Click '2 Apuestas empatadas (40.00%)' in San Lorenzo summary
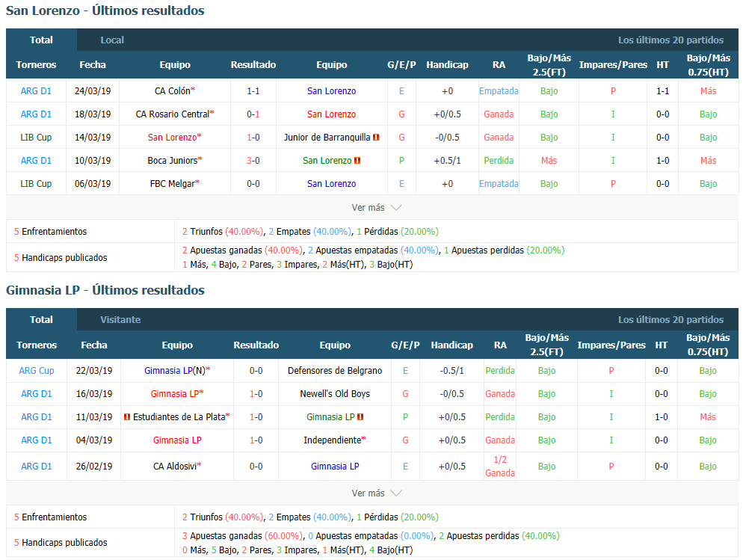 tap(373, 250)
